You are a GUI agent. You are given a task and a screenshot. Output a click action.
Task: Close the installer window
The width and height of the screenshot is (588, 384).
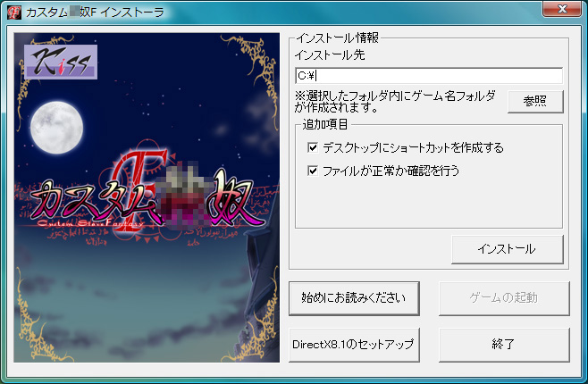click(561, 9)
